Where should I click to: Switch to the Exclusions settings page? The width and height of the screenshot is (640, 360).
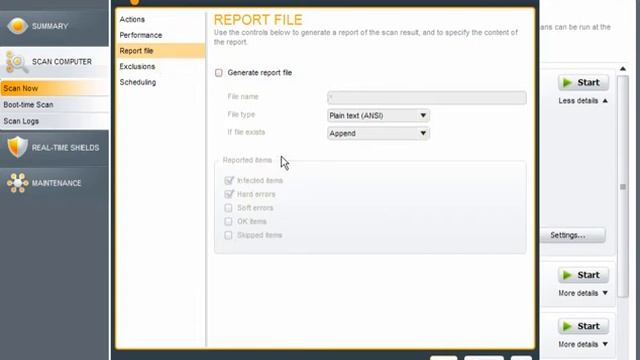pyautogui.click(x=160, y=67)
